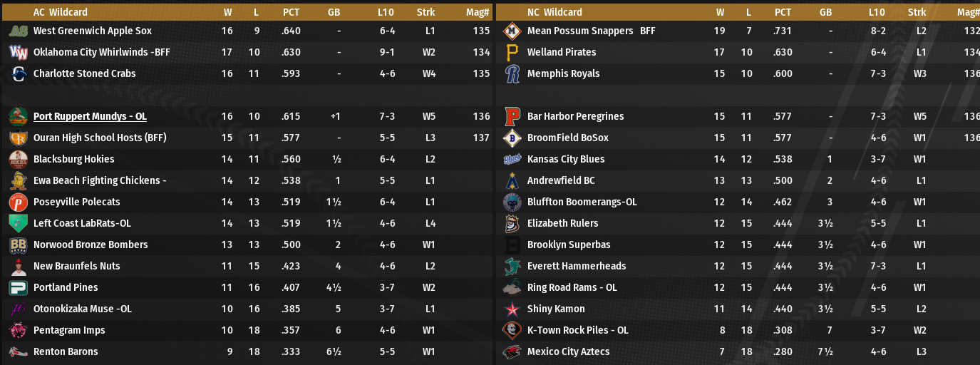Open the Port Ruppert Mundys team link
This screenshot has width=980, height=365.
[x=90, y=117]
